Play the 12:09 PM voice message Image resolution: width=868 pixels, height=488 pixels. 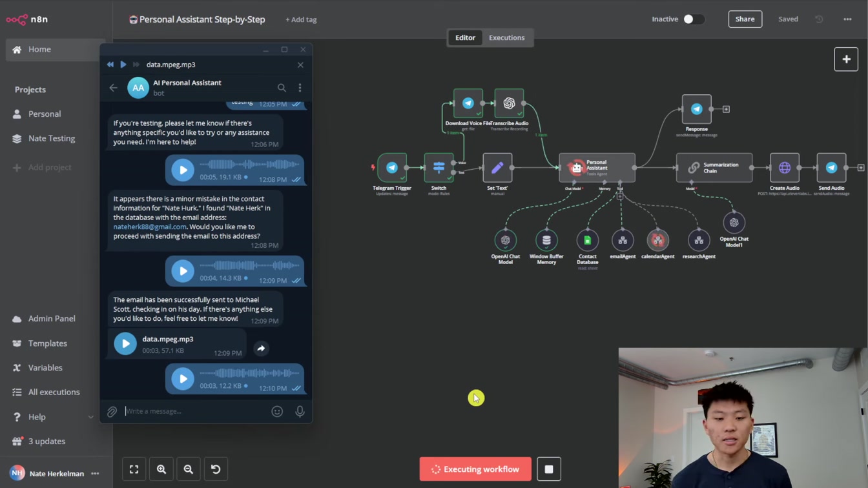(x=183, y=271)
